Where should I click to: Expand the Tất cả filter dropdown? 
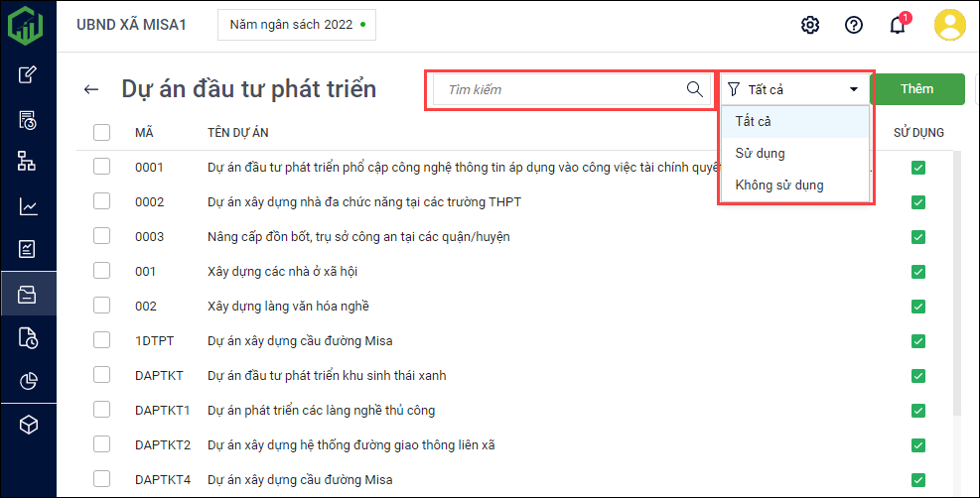coord(794,89)
